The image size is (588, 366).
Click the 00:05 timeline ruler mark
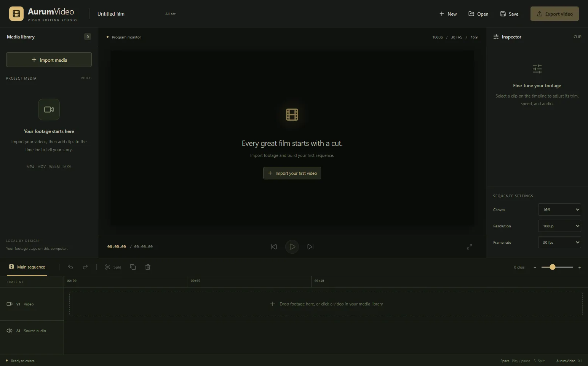[x=195, y=281]
